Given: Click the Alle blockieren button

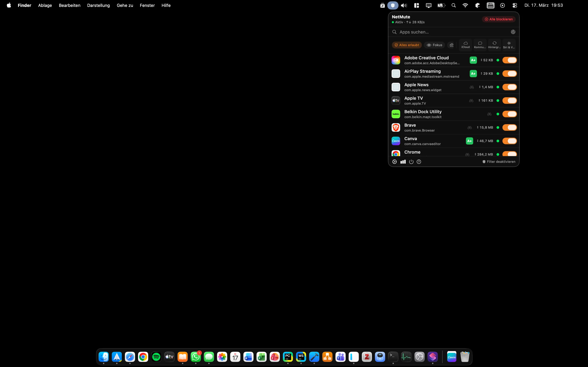Looking at the screenshot, I should [x=499, y=19].
